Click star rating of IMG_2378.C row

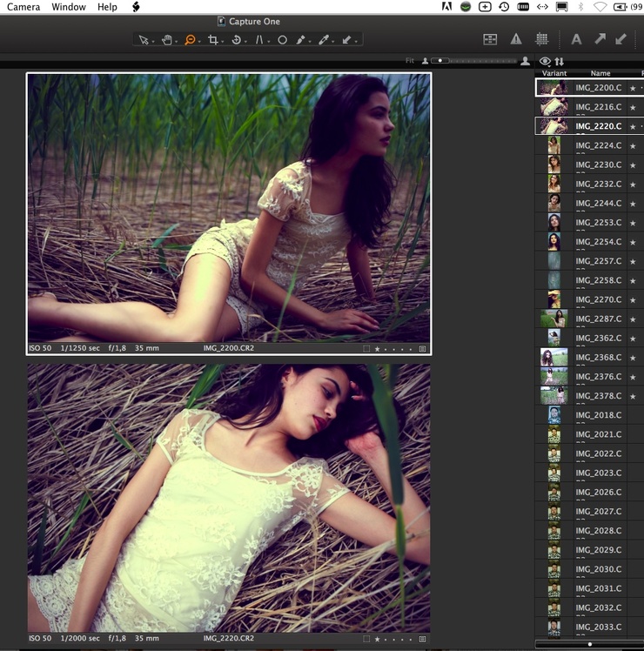(x=633, y=397)
